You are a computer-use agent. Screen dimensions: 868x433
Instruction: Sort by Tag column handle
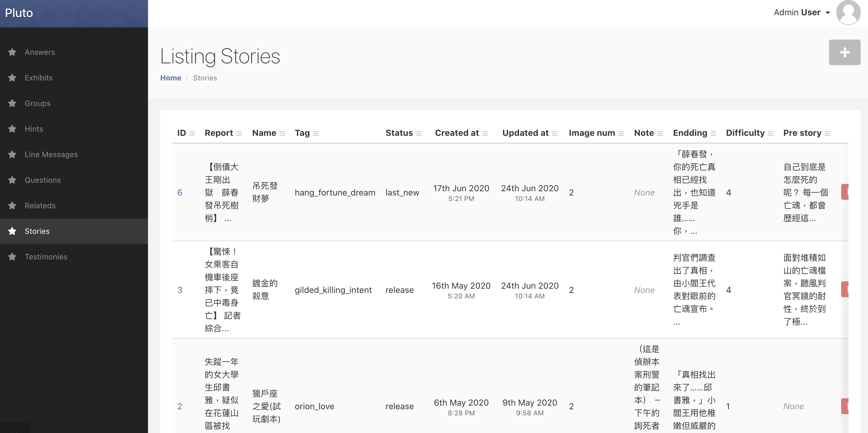[x=316, y=133]
